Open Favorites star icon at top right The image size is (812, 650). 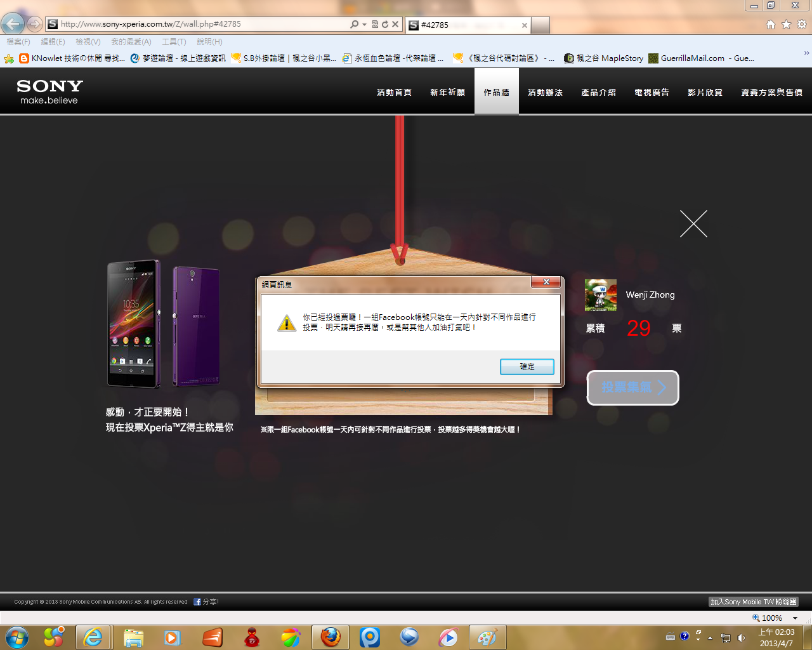click(x=786, y=24)
